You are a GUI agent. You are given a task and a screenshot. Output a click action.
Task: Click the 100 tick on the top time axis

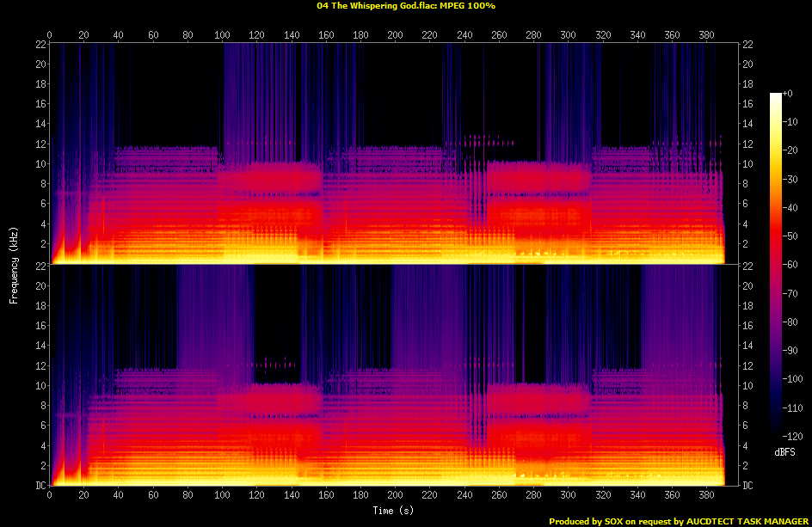[222, 35]
